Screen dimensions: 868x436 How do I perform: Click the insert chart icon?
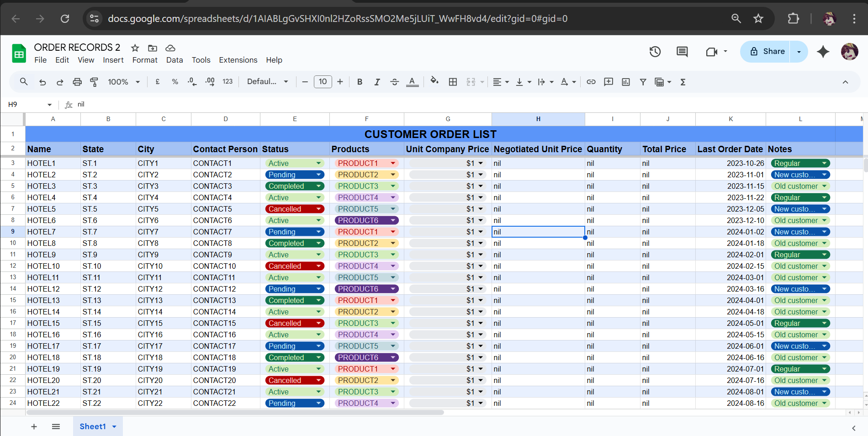coord(625,82)
